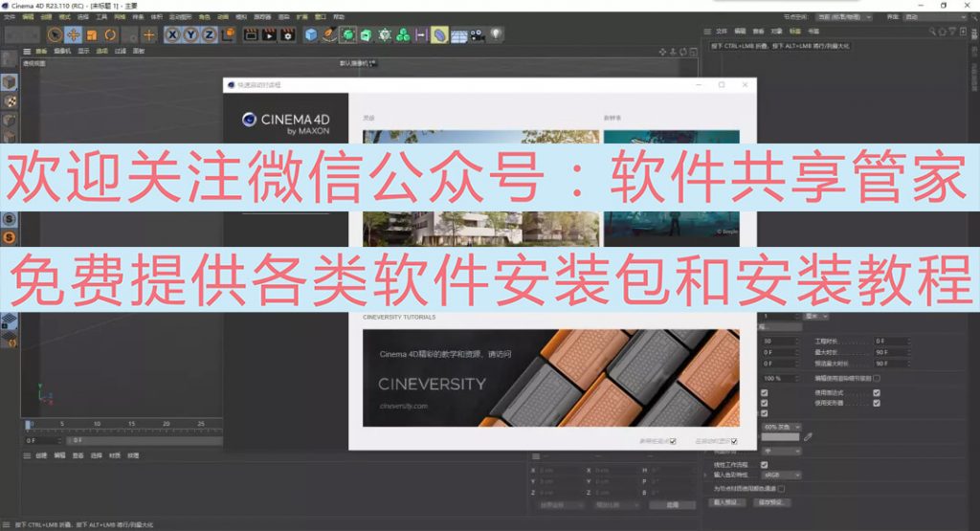This screenshot has height=531, width=980.
Task: Add a Light object bulb
Action: click(497, 34)
